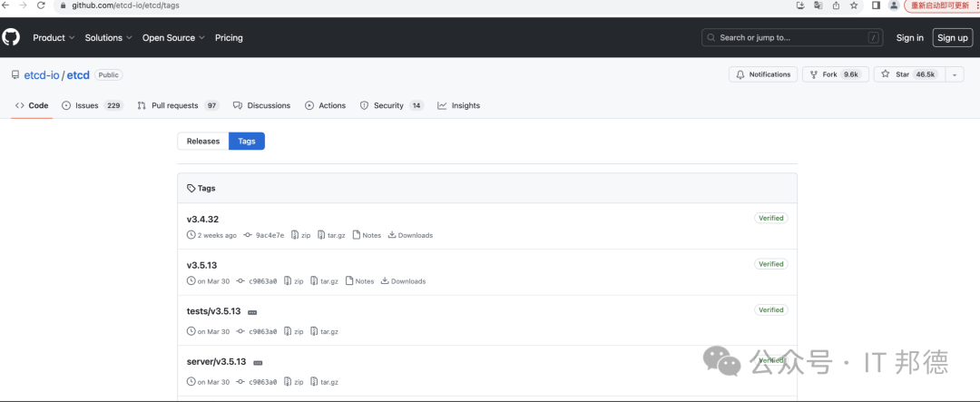Open the star lists dropdown arrow
This screenshot has width=980, height=402.
955,74
